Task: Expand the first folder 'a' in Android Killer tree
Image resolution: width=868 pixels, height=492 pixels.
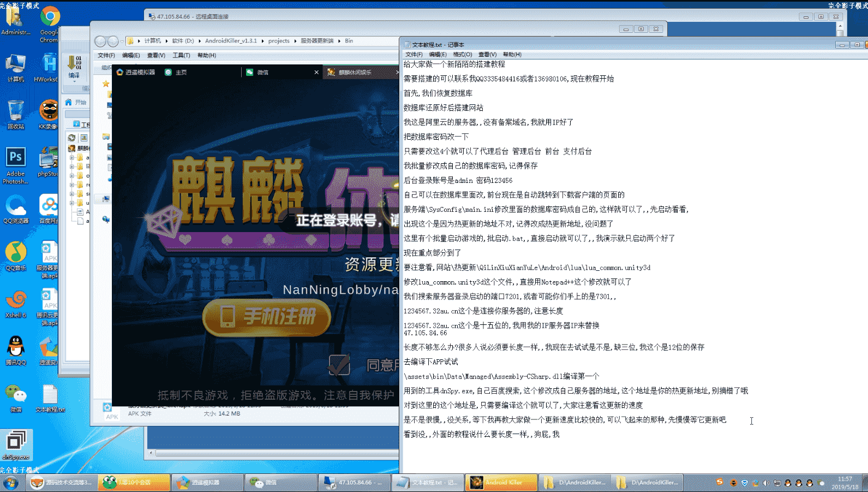Action: coord(71,158)
